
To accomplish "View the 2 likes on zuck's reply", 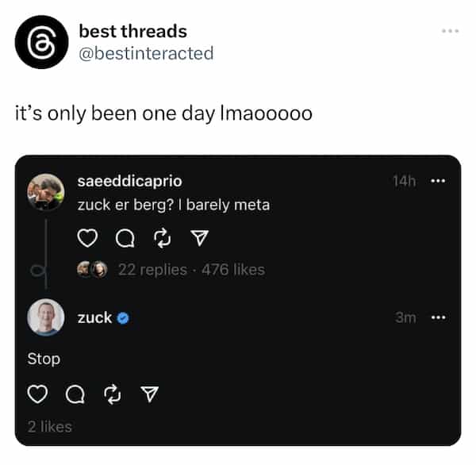I will coord(50,427).
